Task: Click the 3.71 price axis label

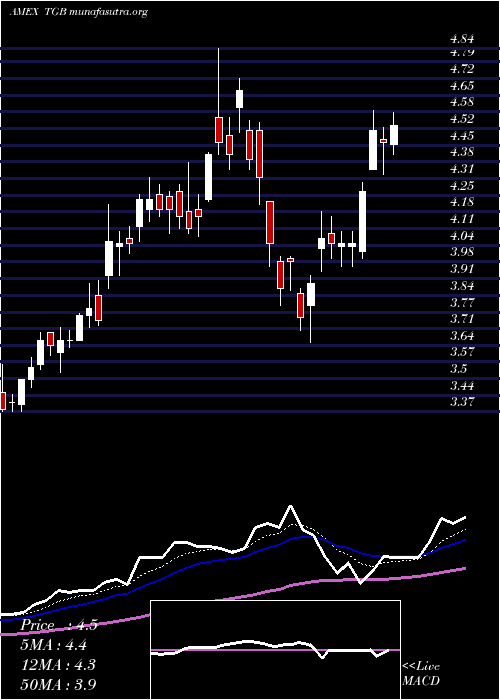Action: [x=462, y=319]
